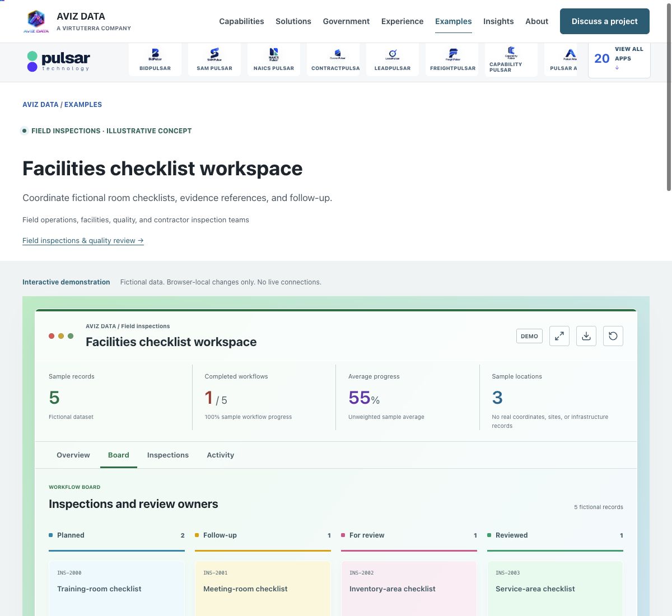Click Discuss a project button
This screenshot has height=616, width=672.
[x=605, y=21]
